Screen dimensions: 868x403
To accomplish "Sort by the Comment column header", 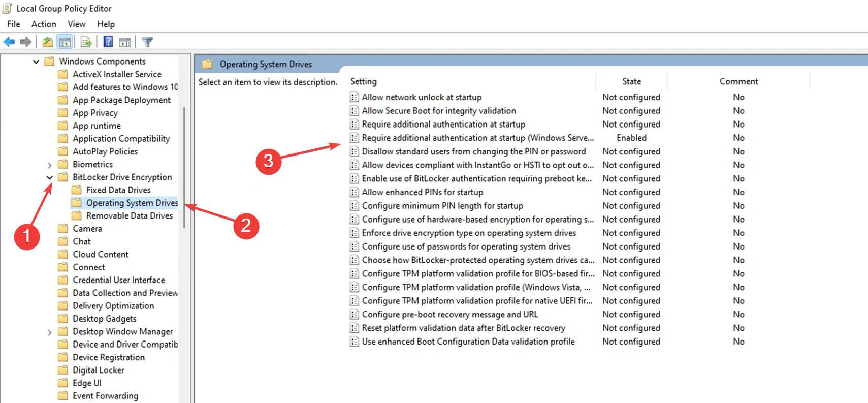I will pyautogui.click(x=738, y=81).
